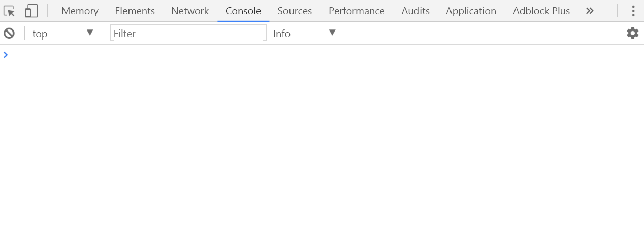Open console settings gear icon
This screenshot has width=644, height=245.
(x=632, y=34)
